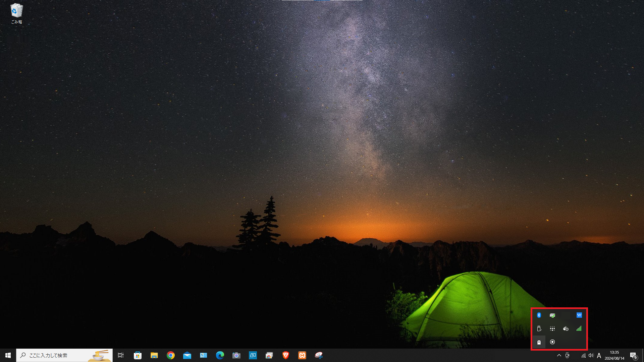The width and height of the screenshot is (644, 362).
Task: Open the speaker volume tray icon
Action: click(591, 355)
